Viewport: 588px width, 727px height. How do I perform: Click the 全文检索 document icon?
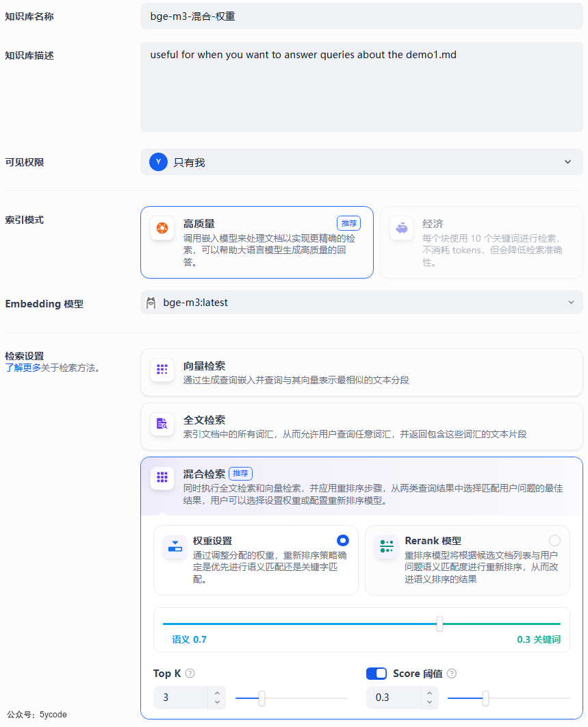coord(162,424)
